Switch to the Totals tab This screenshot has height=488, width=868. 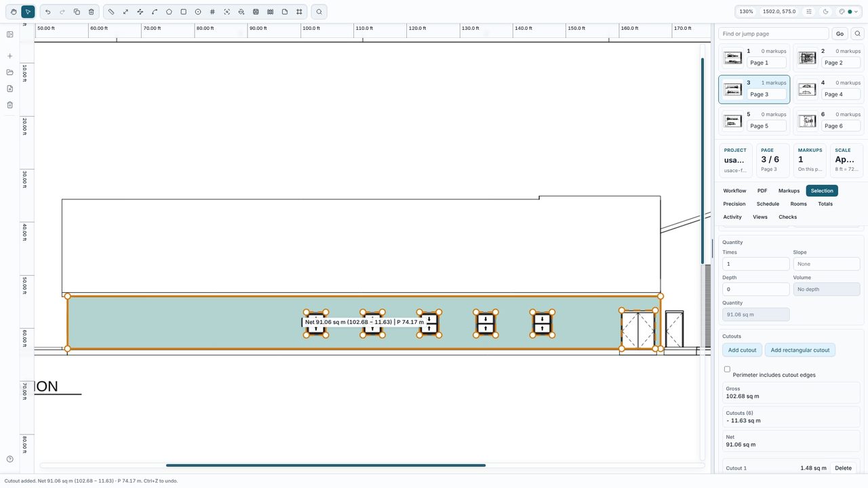[x=825, y=204]
